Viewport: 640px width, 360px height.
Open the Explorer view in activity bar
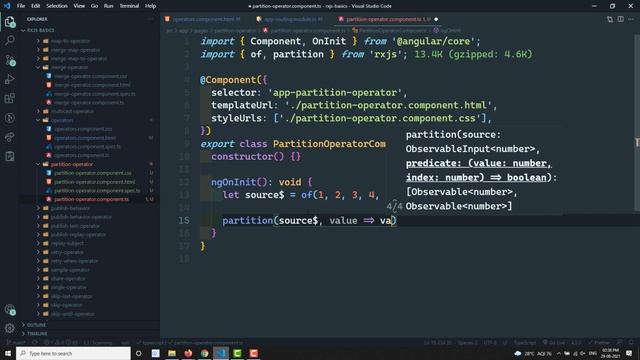10,21
